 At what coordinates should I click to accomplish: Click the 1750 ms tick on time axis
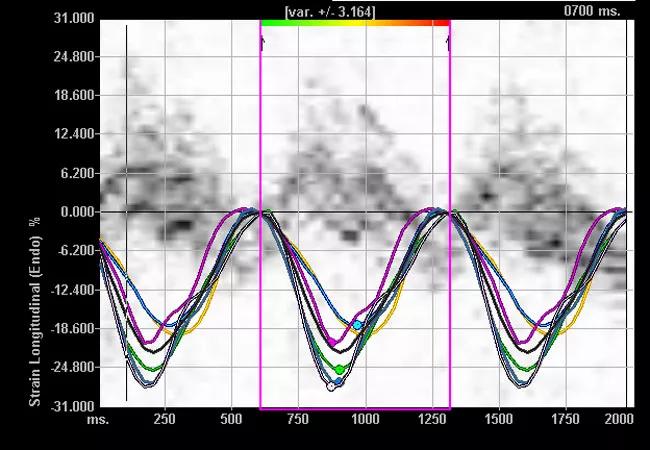click(566, 421)
